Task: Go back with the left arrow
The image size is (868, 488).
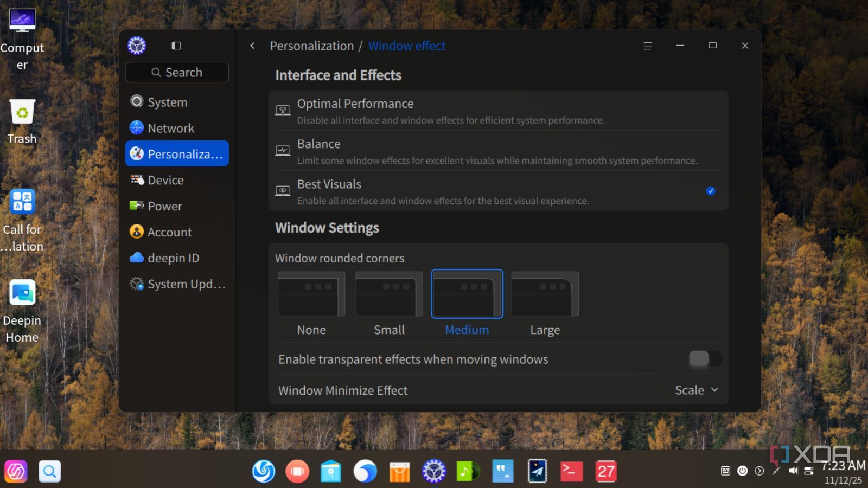Action: 252,46
